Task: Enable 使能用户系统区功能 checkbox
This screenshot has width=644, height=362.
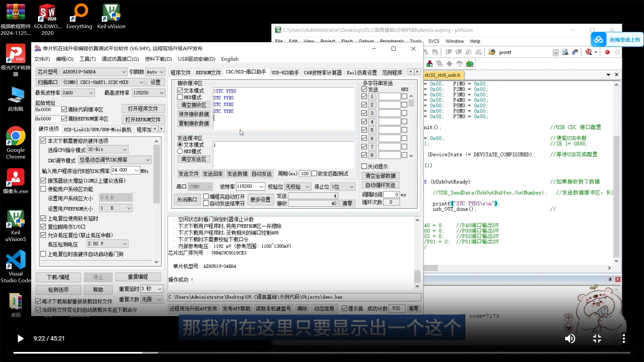Action: click(43, 189)
